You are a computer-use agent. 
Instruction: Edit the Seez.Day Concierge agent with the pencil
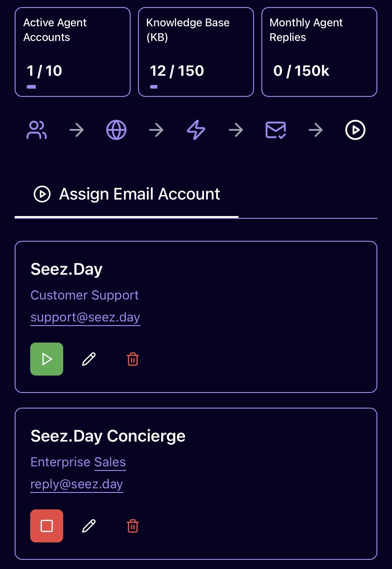click(89, 526)
